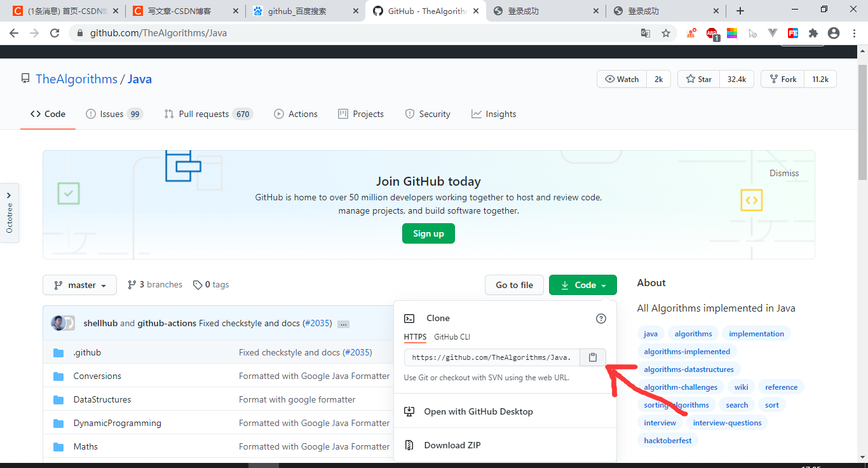The image size is (868, 468).
Task: Open a new browser tab
Action: 740,11
